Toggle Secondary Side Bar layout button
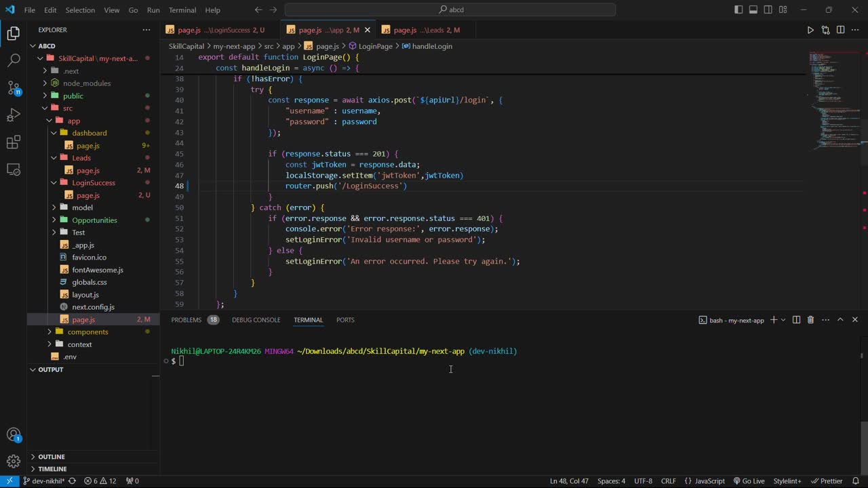This screenshot has width=868, height=488. pos(768,10)
